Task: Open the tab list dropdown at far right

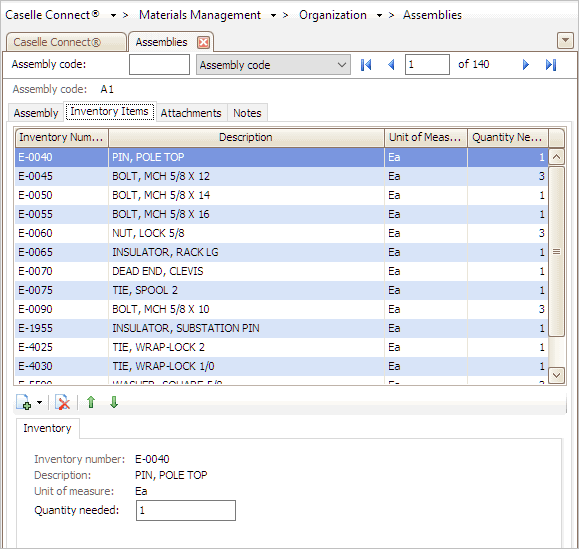Action: tap(565, 41)
